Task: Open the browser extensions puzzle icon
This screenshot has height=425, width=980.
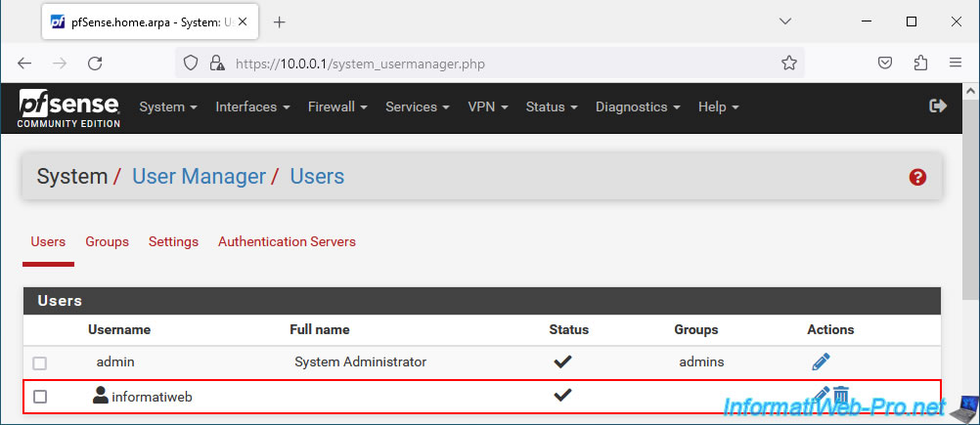Action: click(920, 64)
